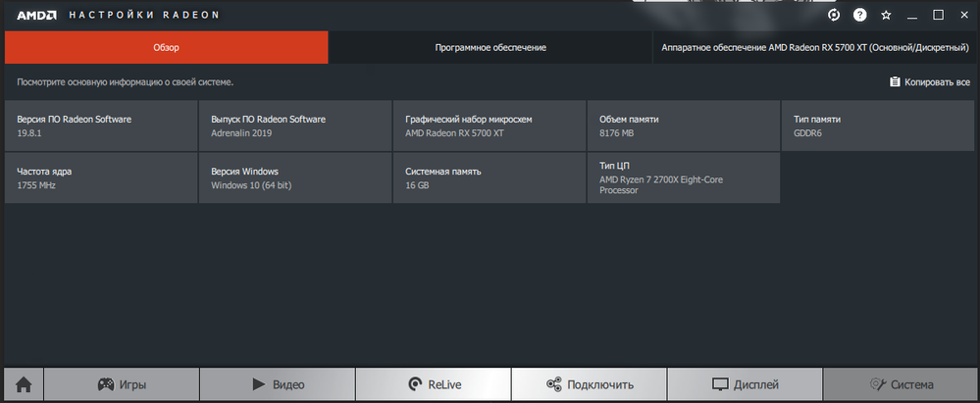980x403 pixels.
Task: Maximize the Radeon Settings window
Action: point(938,15)
